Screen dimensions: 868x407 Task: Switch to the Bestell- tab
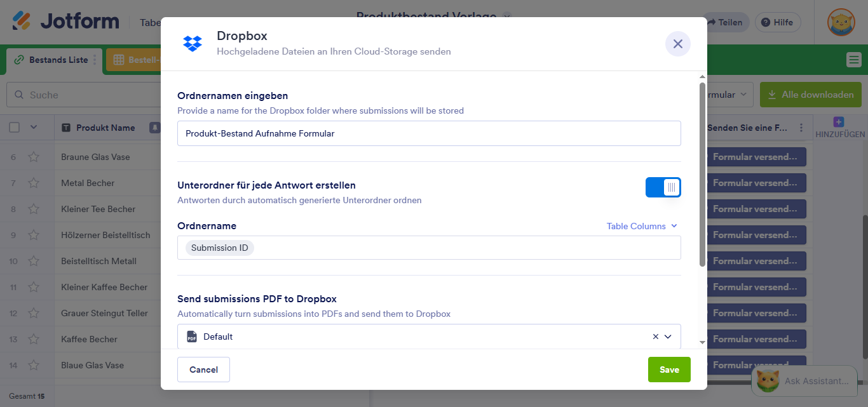[133, 60]
